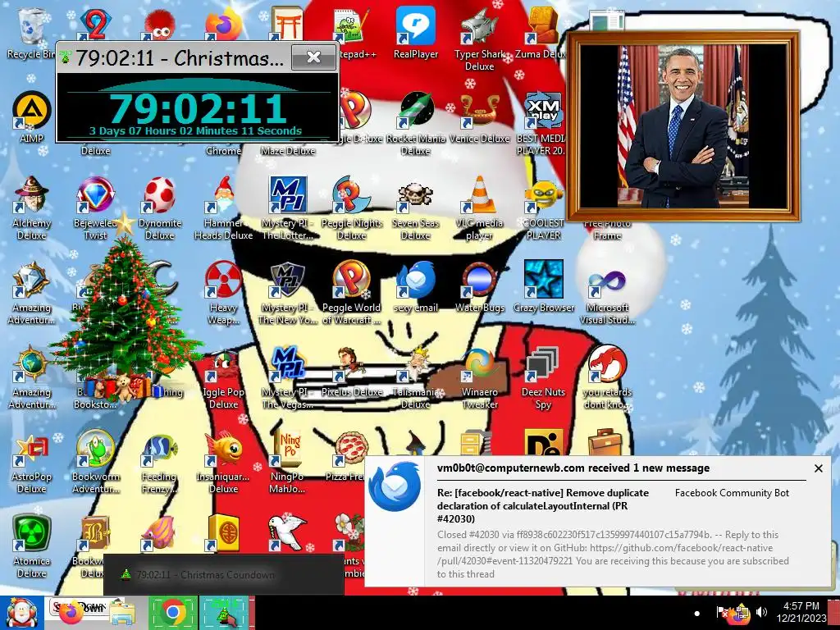Open the taskbar clock showing 4:57 PM
This screenshot has height=630, width=840.
pos(801,612)
